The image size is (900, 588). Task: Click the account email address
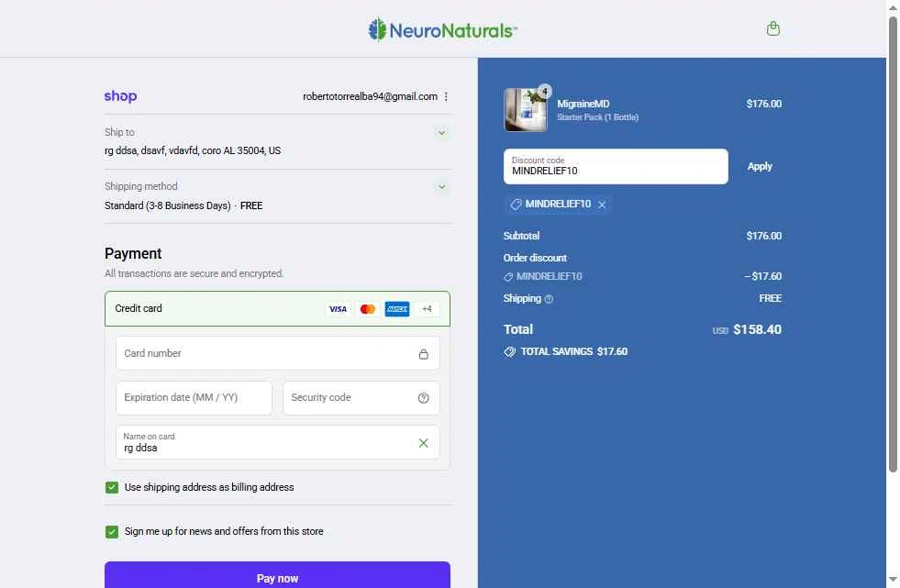point(371,96)
